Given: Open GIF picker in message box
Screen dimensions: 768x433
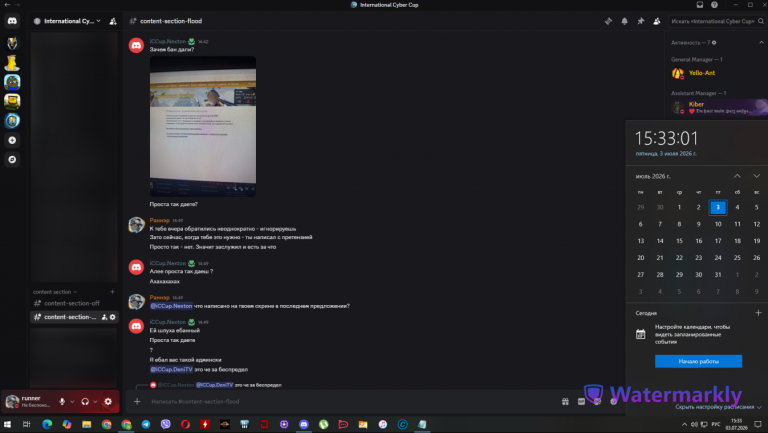Looking at the screenshot, I should click(x=581, y=402).
